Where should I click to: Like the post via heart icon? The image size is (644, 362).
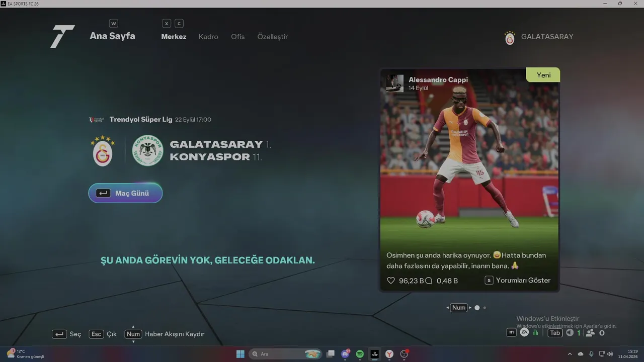point(391,281)
